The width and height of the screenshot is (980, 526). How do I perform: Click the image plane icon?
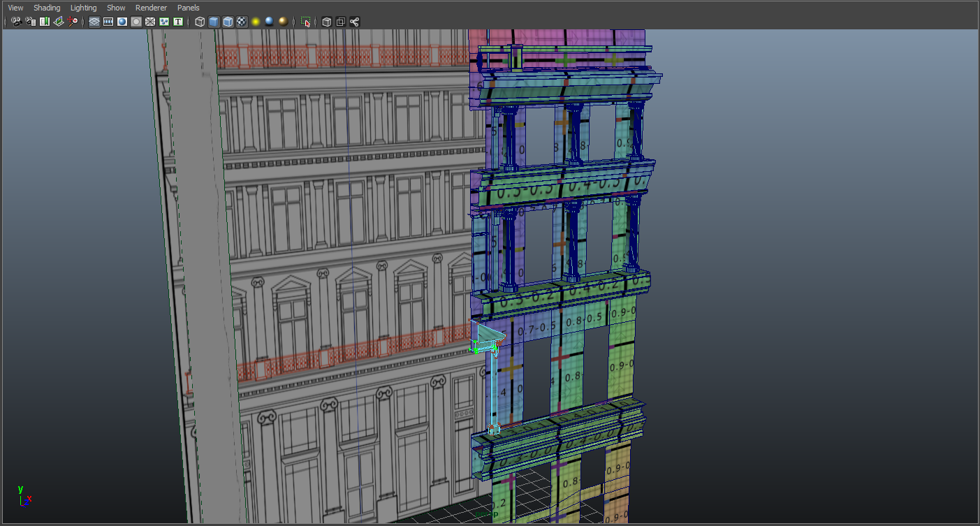click(59, 21)
